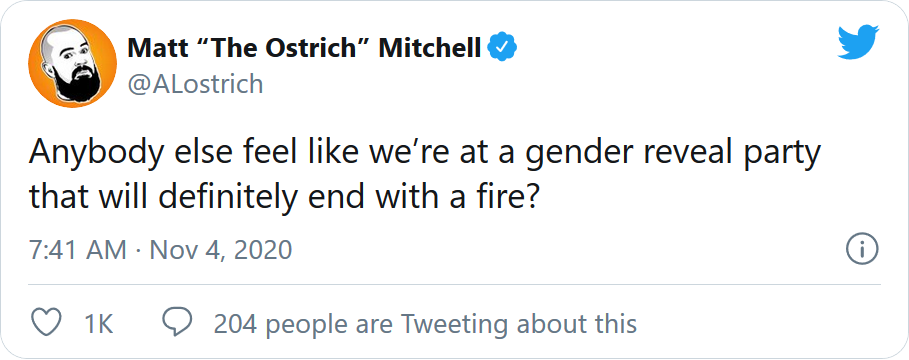Open Matt "The Ostrich" Mitchell profile name
This screenshot has width=909, height=360.
tap(304, 48)
